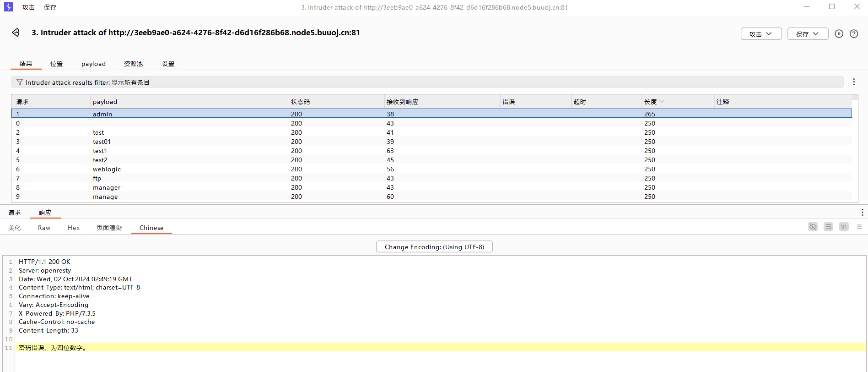Select the 响应 panel tab
Screen dimensions: 868x372
[x=45, y=213]
